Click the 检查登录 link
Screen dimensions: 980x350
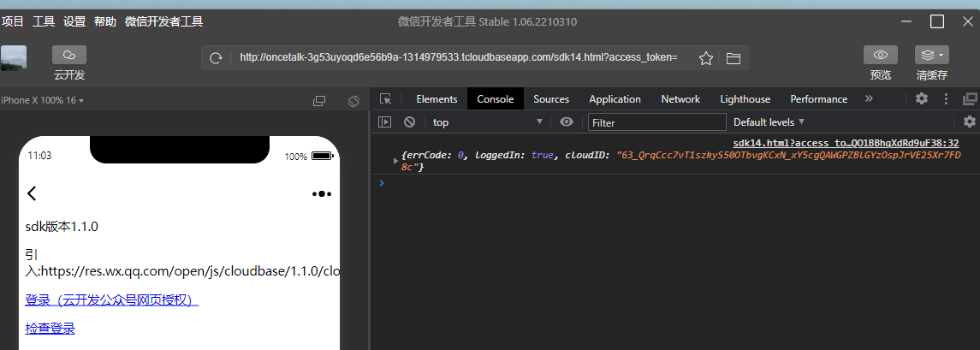click(x=50, y=328)
